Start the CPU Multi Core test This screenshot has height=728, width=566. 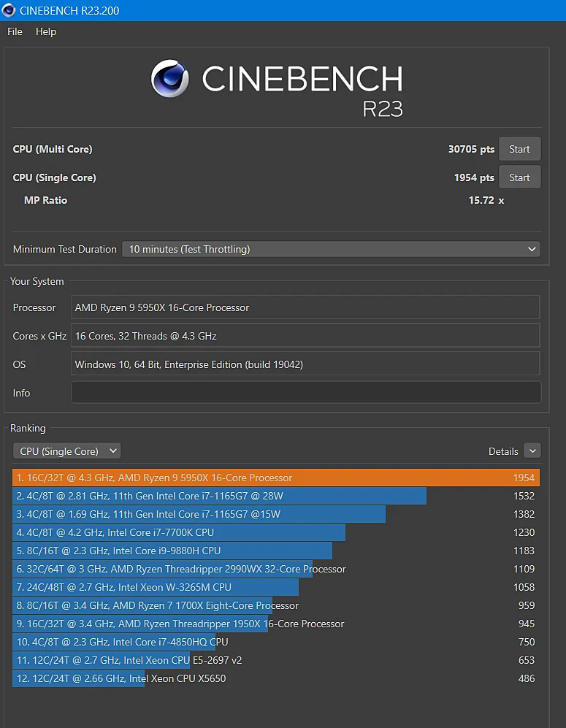click(x=519, y=149)
